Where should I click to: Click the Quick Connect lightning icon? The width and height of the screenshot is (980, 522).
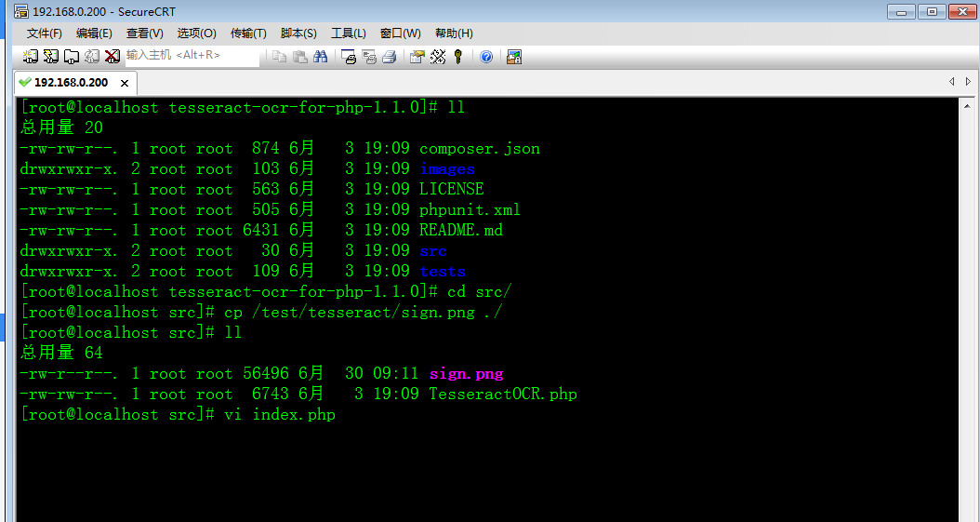coord(50,57)
